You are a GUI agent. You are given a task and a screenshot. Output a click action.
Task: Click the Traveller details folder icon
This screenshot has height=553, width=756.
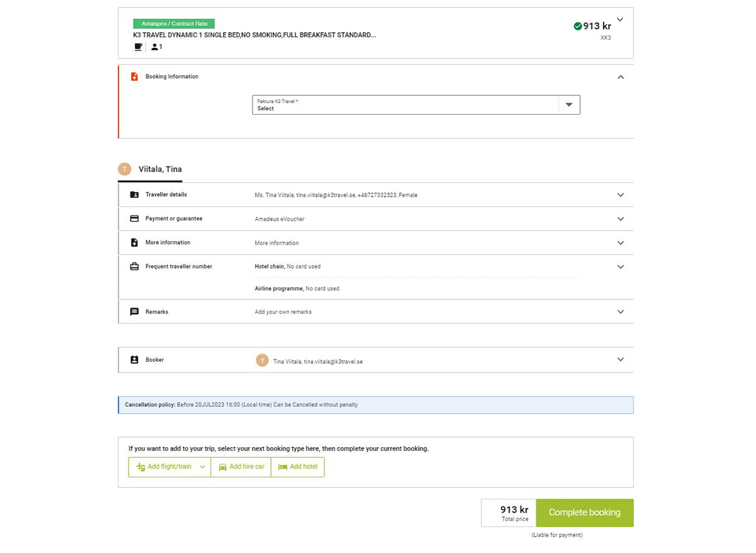coord(134,195)
